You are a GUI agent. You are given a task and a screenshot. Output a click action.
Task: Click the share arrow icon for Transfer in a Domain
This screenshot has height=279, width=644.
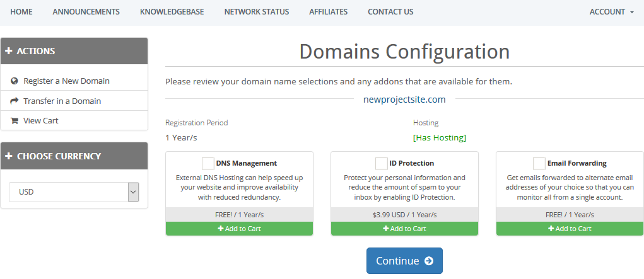[15, 101]
